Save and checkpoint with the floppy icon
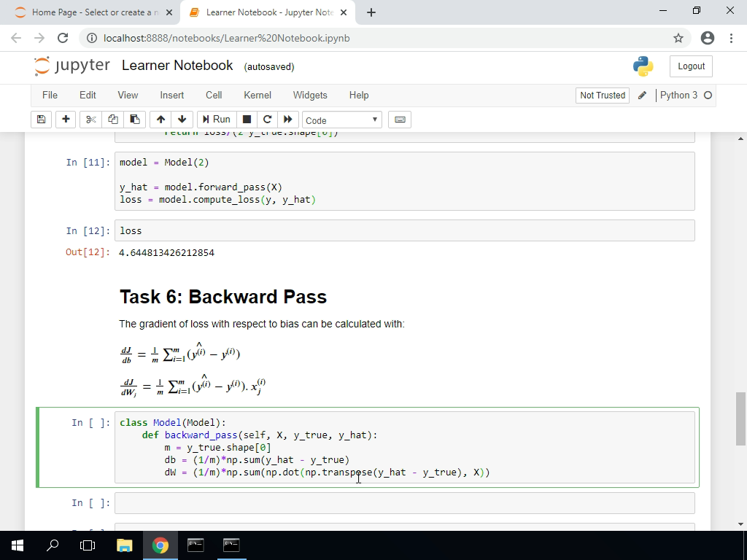 (x=41, y=120)
